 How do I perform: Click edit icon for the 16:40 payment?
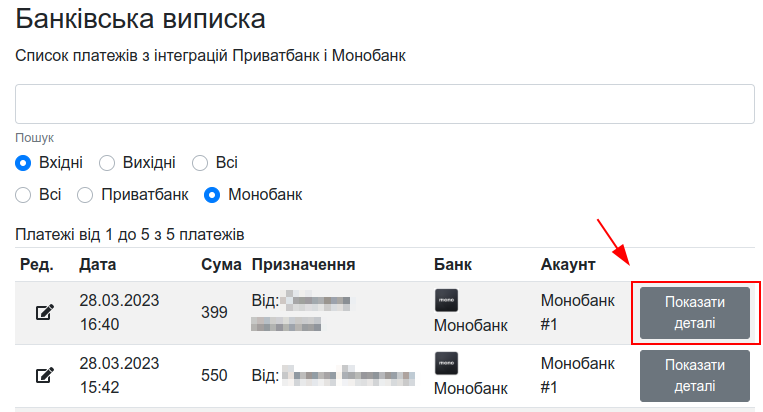(44, 312)
